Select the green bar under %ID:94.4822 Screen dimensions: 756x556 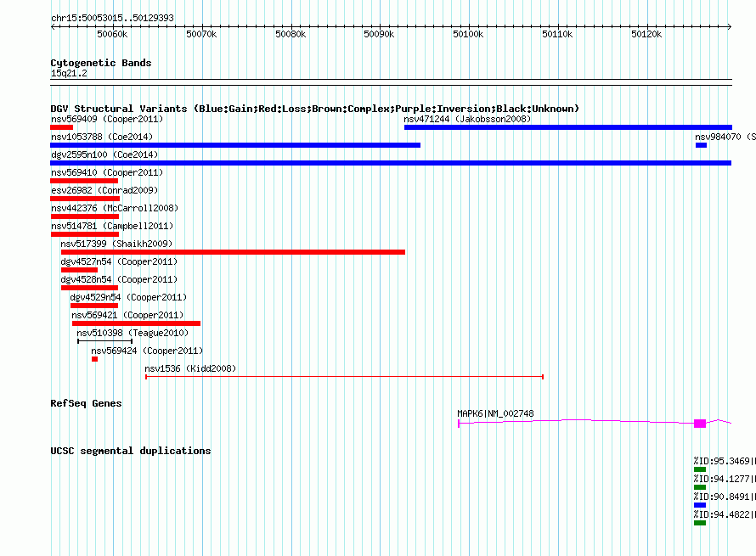[x=700, y=523]
